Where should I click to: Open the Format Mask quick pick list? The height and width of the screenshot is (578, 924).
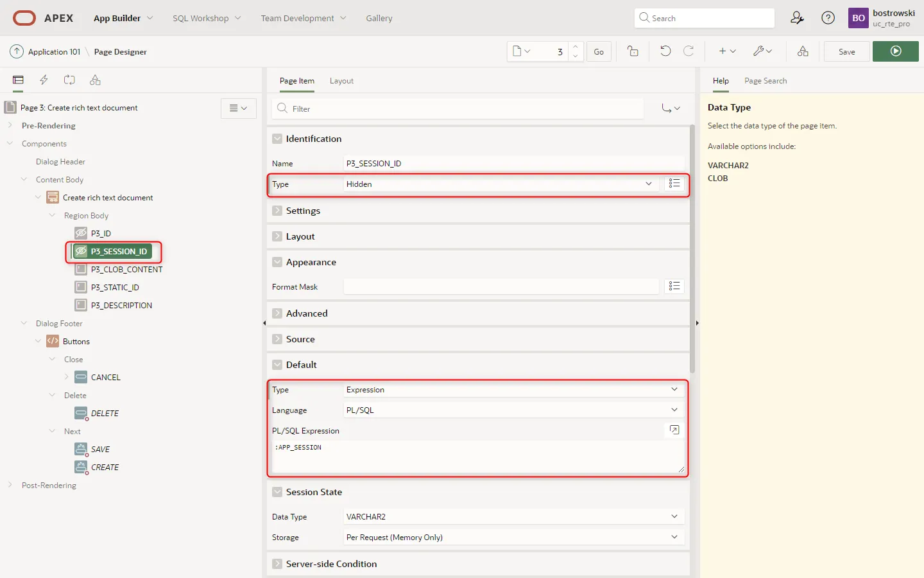[x=674, y=286]
